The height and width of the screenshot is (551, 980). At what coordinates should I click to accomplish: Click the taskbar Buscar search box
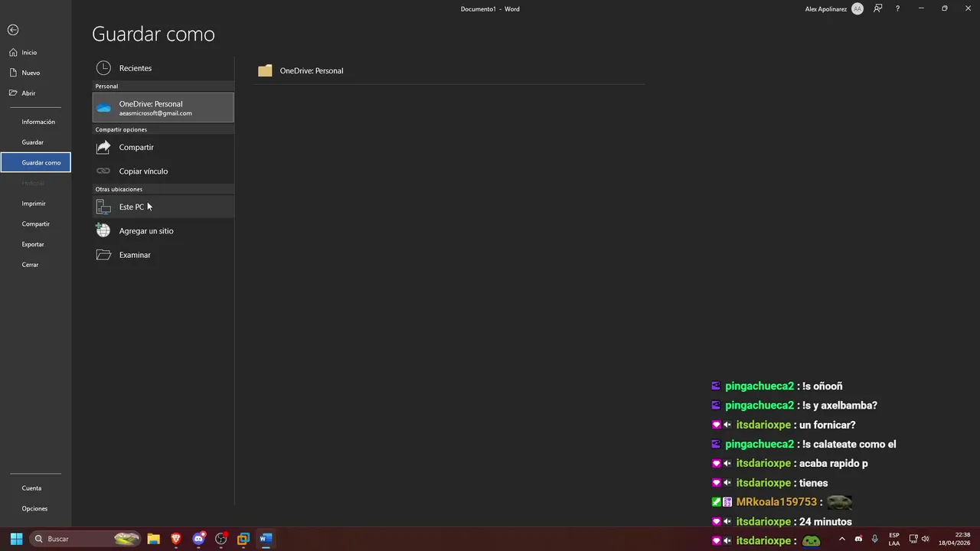(87, 539)
